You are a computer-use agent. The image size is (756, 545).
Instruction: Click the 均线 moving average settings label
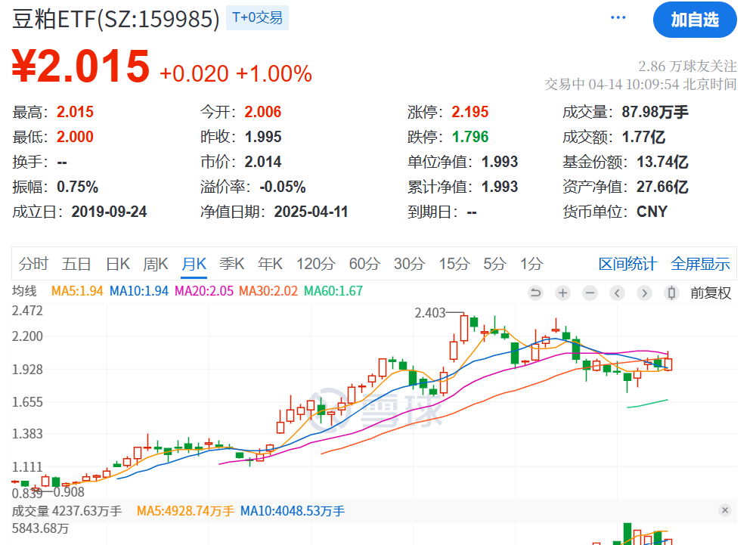24,291
